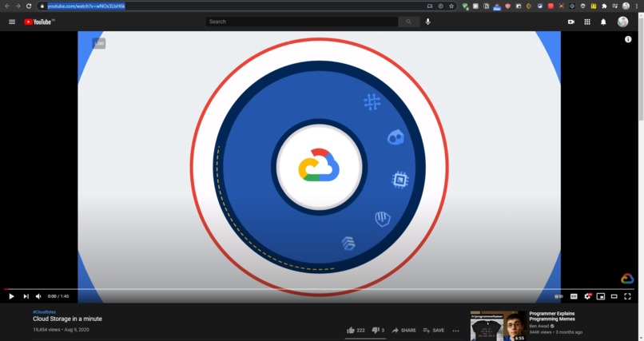
Task: Click the SAVE button
Action: (x=434, y=331)
